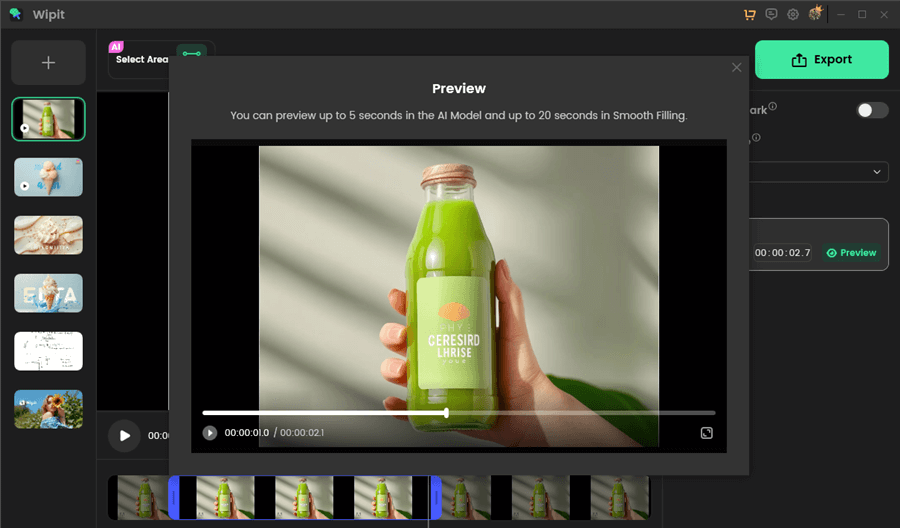Open the dropdown in the right panel
The width and height of the screenshot is (900, 528).
coord(819,172)
